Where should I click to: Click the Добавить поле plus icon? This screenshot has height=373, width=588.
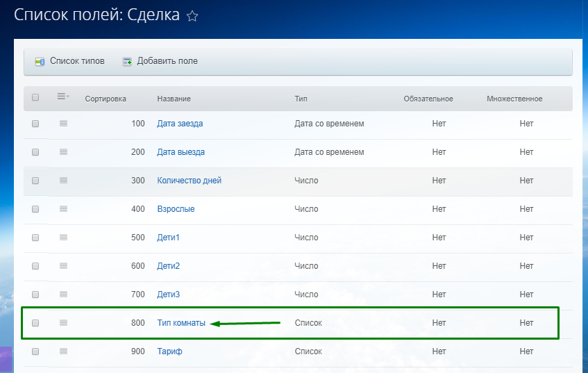tap(127, 61)
